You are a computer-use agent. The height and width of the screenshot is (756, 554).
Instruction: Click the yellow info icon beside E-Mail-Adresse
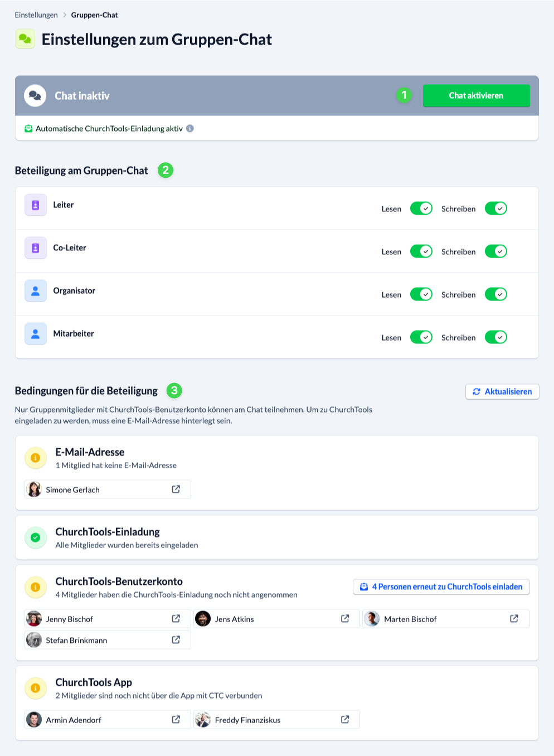[36, 458]
